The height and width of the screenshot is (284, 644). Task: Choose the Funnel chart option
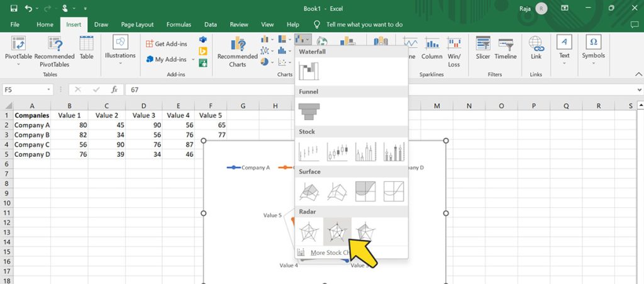click(309, 111)
